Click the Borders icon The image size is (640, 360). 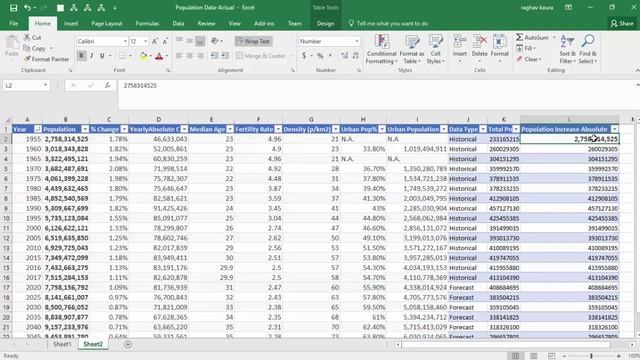coord(122,56)
